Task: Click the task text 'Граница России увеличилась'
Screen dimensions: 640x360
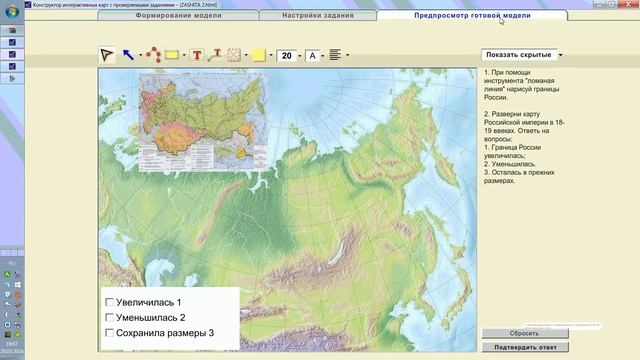Action: (x=512, y=151)
